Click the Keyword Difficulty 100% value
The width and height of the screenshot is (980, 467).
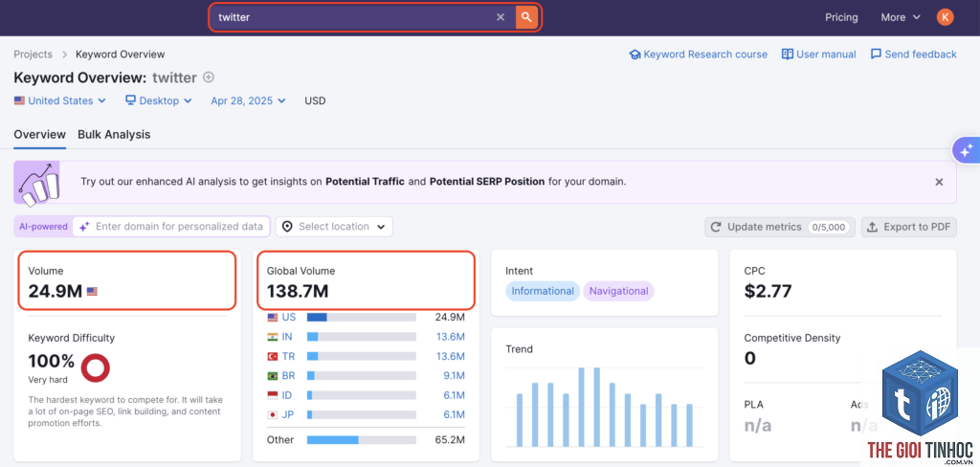tap(52, 361)
